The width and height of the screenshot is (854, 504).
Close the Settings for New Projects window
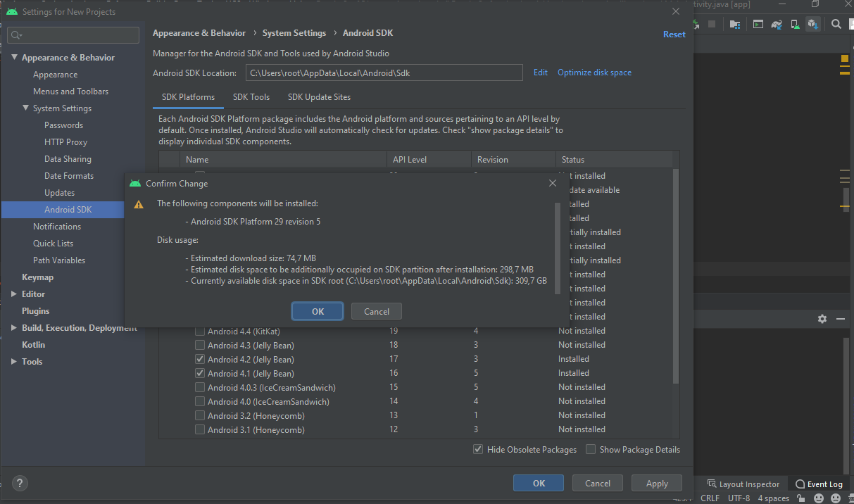676,12
